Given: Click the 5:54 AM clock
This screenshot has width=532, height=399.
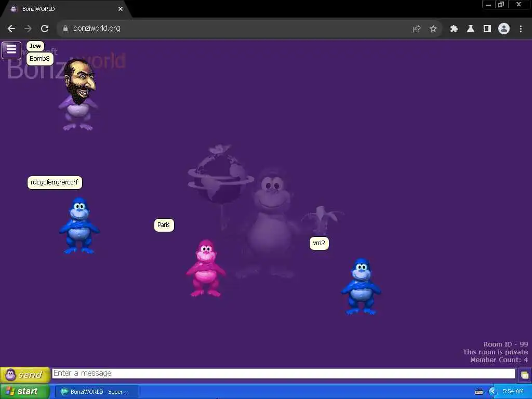Looking at the screenshot, I should click(513, 392).
